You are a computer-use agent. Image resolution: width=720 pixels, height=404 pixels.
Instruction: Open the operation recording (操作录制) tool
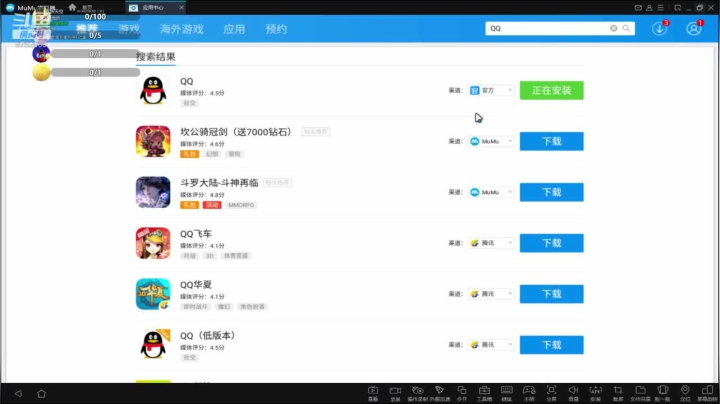(417, 393)
